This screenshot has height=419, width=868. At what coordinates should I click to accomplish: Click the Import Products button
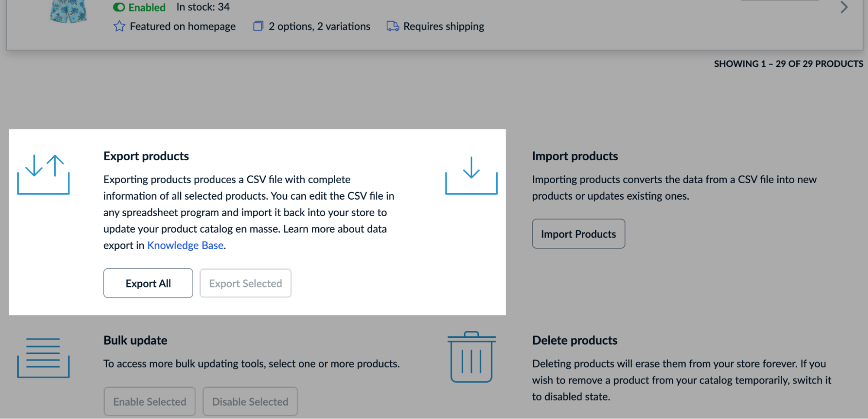[578, 234]
